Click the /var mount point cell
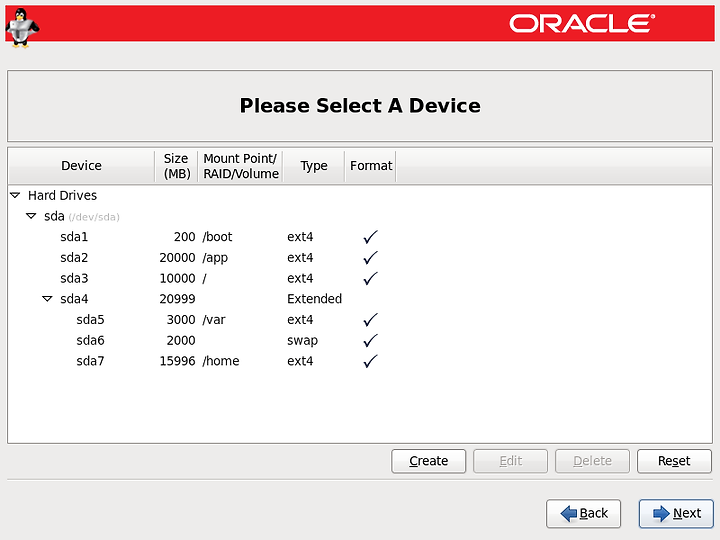Image resolution: width=720 pixels, height=540 pixels. [x=214, y=320]
